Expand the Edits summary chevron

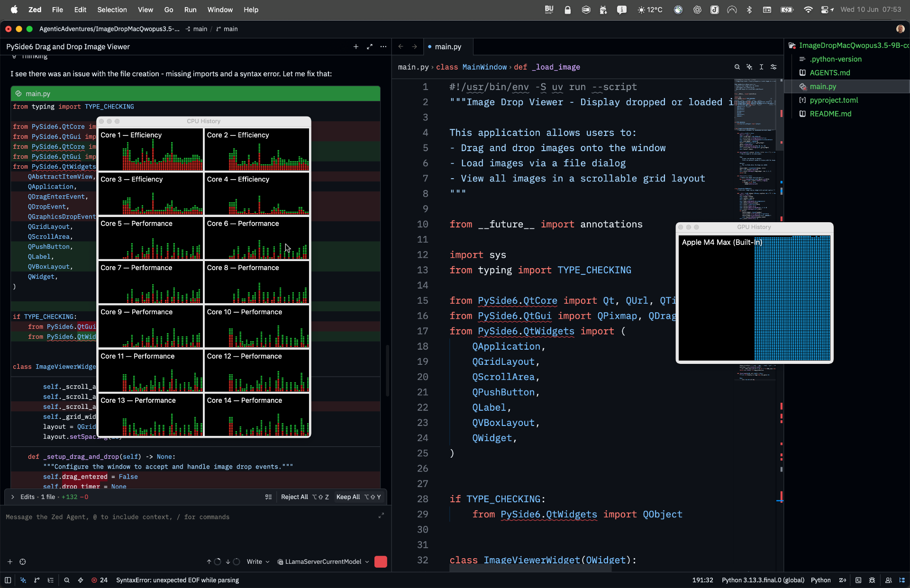(x=12, y=497)
